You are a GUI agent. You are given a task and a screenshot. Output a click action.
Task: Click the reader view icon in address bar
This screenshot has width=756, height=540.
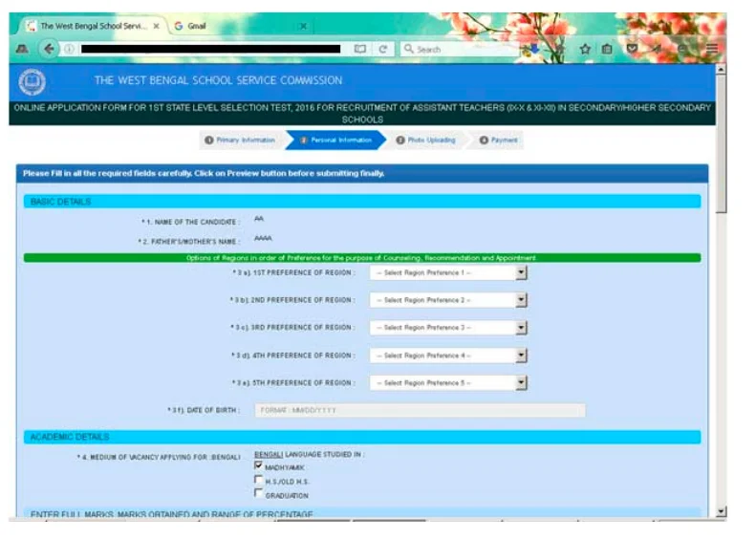pyautogui.click(x=360, y=49)
